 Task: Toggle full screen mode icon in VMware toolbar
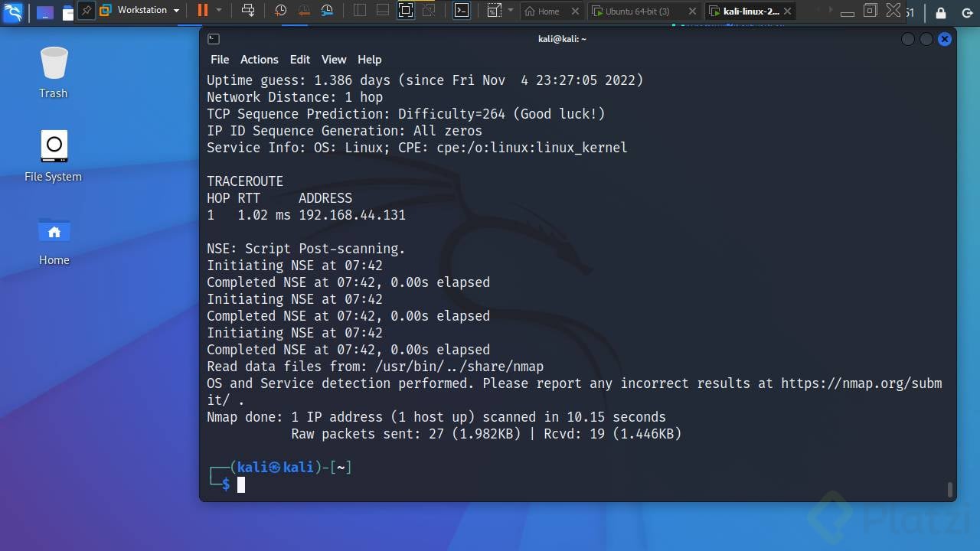tap(406, 11)
